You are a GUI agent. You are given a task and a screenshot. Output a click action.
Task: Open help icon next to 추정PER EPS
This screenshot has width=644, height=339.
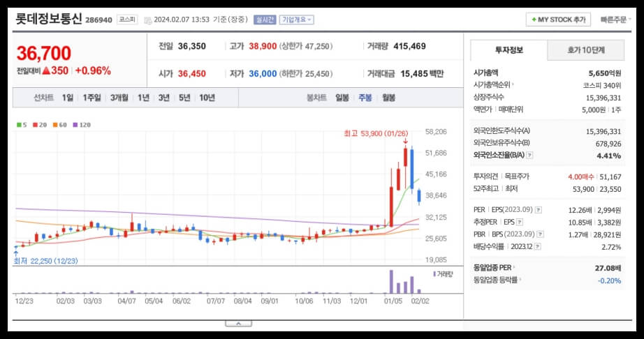pyautogui.click(x=520, y=223)
